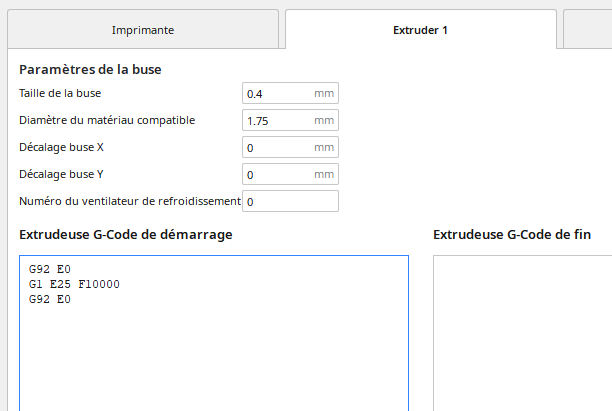Open the partially visible tab after Extruder 1
The height and width of the screenshot is (411, 612).
tap(588, 30)
